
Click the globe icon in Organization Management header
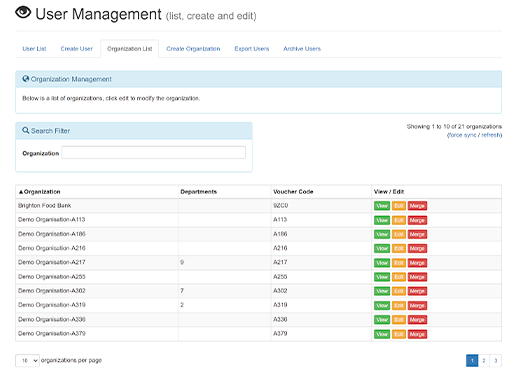coord(26,79)
